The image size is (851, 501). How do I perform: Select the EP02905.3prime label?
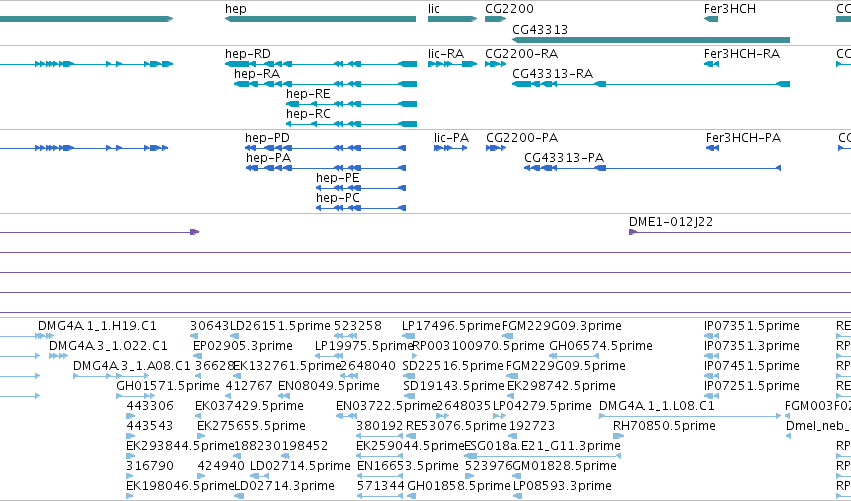[243, 346]
